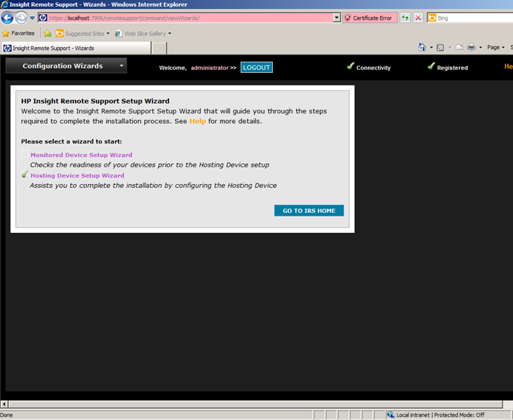This screenshot has height=420, width=513.
Task: Open the Monitored Device Setup Wizard link
Action: click(x=81, y=155)
